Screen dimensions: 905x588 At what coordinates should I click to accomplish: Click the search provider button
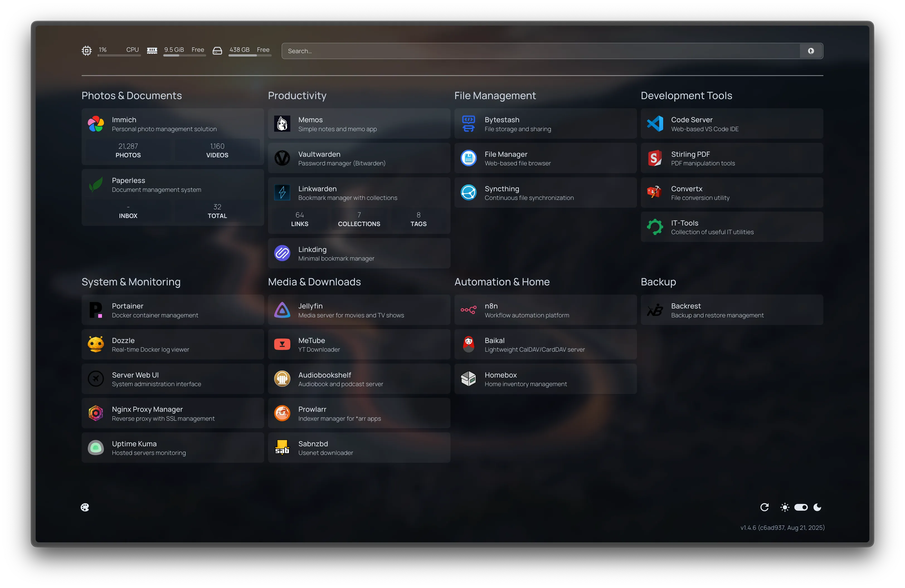click(x=811, y=51)
